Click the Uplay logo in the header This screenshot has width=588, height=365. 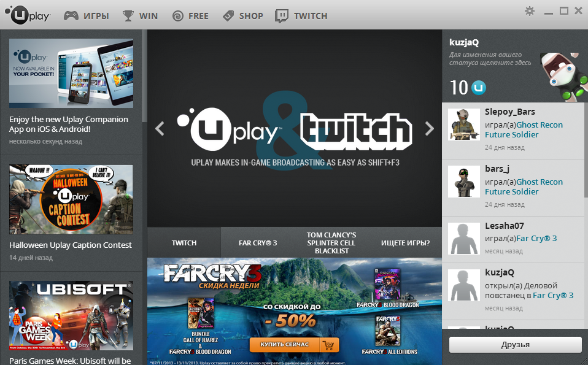tap(28, 15)
